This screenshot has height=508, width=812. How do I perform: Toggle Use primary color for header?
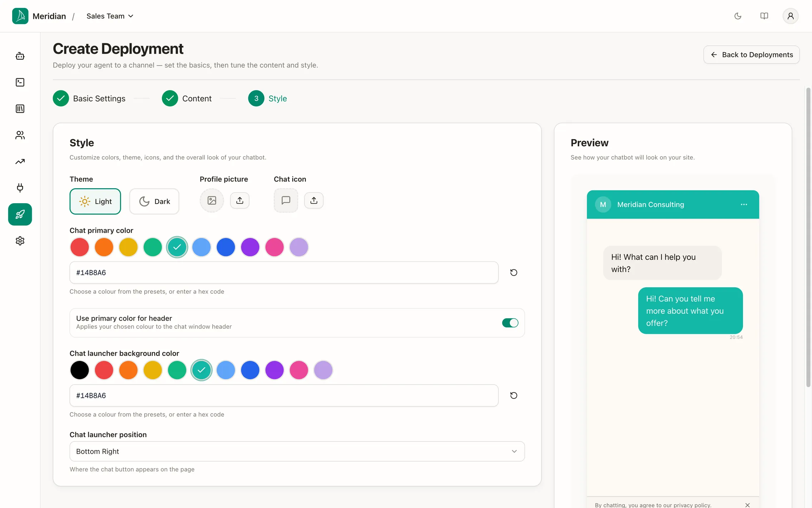[x=510, y=323]
